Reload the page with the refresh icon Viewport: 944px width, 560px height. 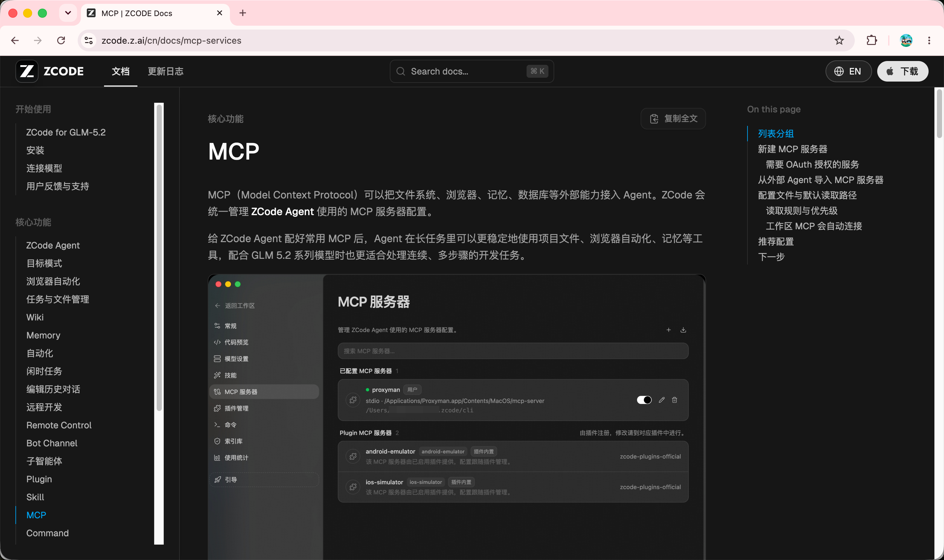[x=61, y=40]
